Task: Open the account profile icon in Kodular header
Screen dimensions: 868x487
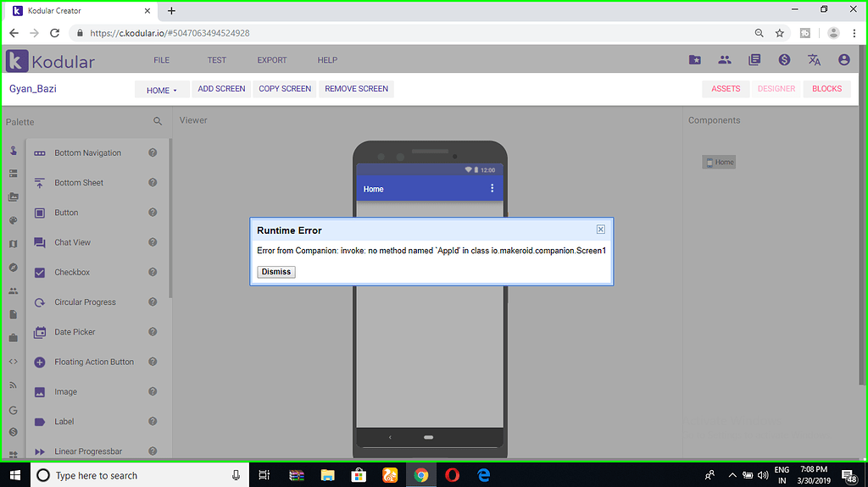Action: click(843, 60)
